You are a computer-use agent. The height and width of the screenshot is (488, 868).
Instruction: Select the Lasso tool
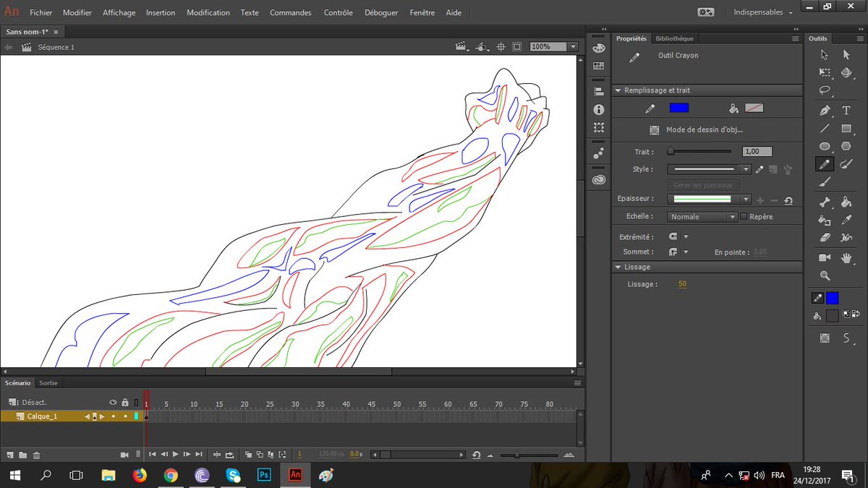click(825, 90)
